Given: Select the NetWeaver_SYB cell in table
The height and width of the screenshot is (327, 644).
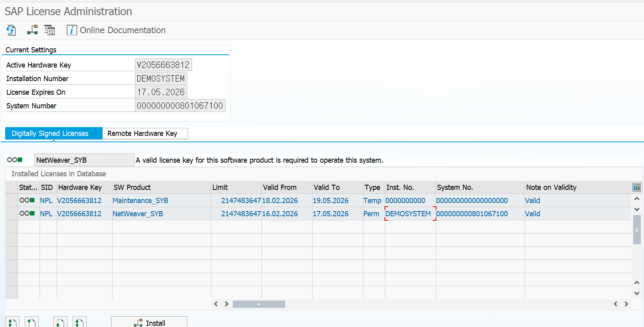Looking at the screenshot, I should [162, 213].
